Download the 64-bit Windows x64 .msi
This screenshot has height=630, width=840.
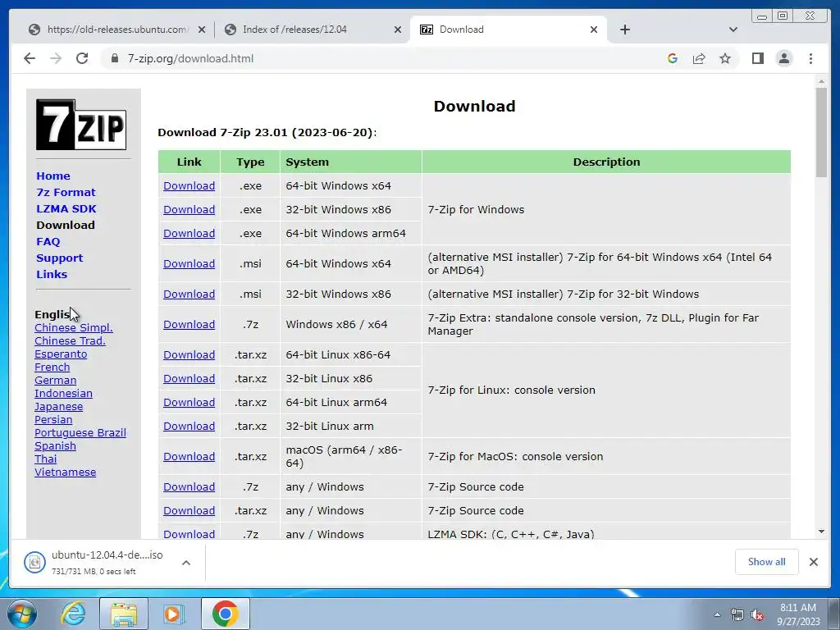coord(189,263)
